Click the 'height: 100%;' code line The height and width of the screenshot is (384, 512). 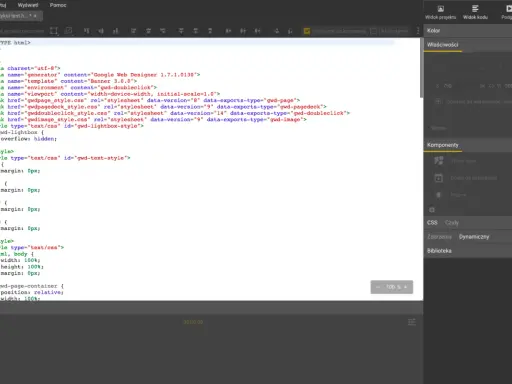[22, 267]
